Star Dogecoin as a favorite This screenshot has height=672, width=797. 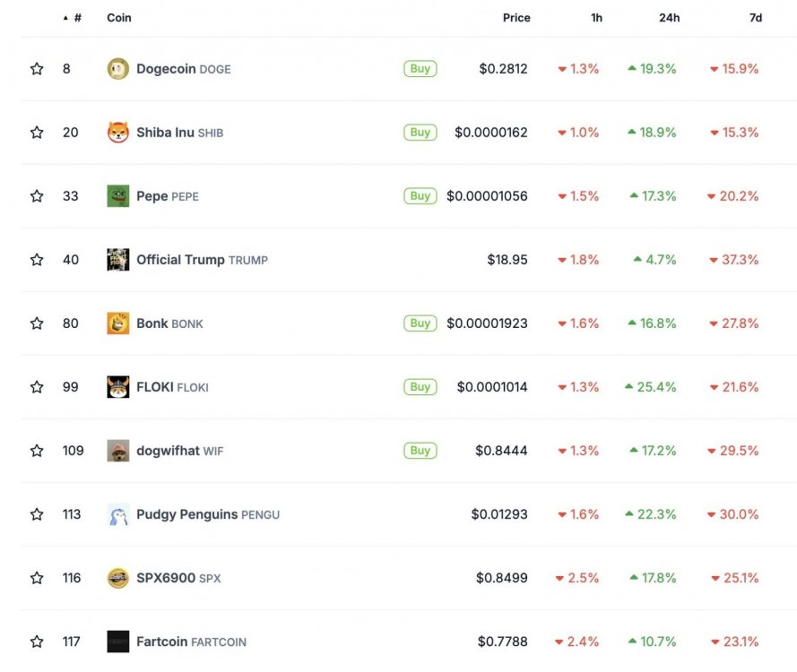tap(37, 69)
